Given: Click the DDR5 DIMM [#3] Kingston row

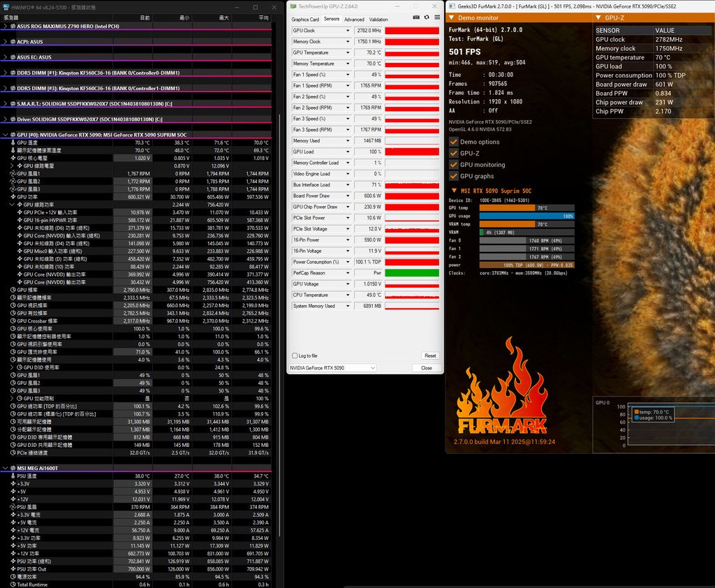Looking at the screenshot, I should point(137,89).
